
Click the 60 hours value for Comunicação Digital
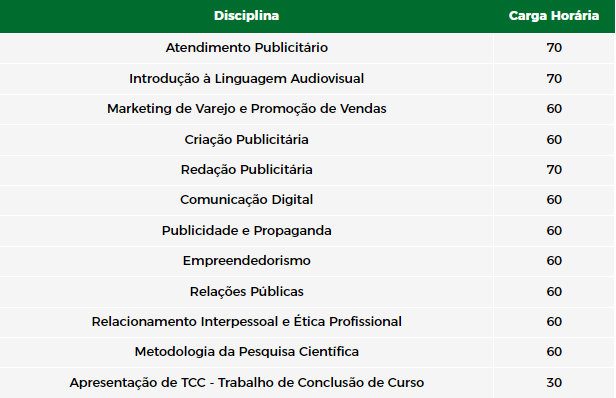(x=554, y=200)
